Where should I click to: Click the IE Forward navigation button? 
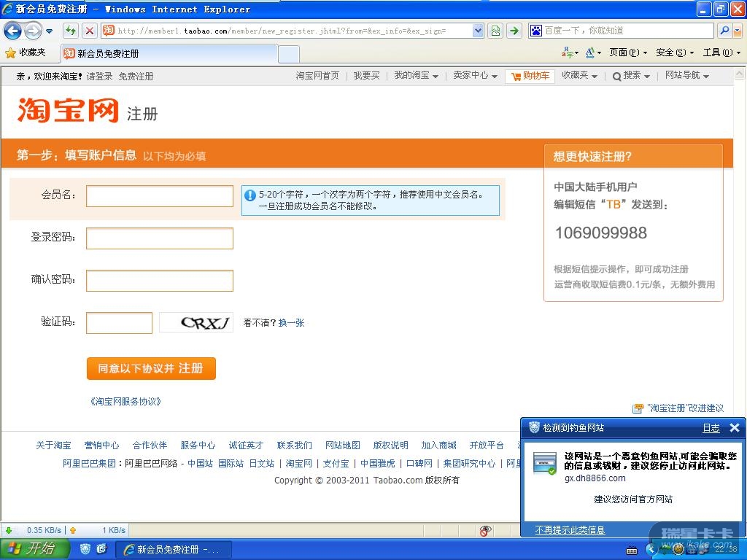click(32, 31)
